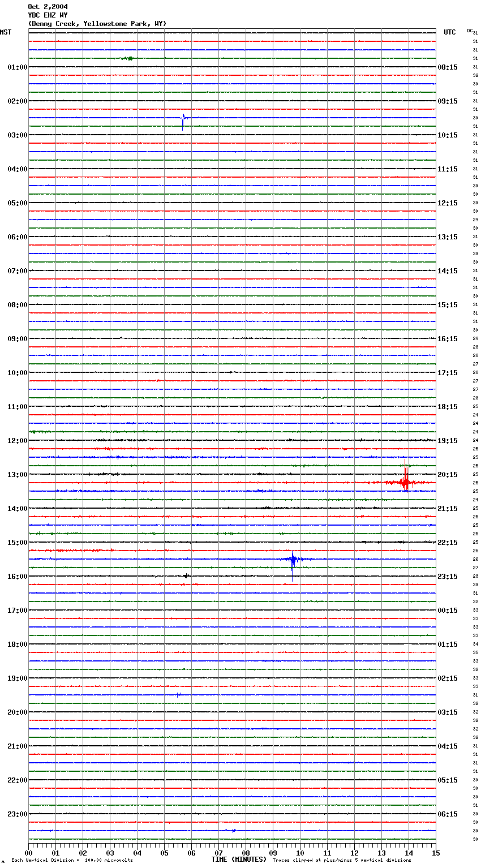Click the '22:15' UTC time label
Viewport: 481px width, 868px height.
448,543
